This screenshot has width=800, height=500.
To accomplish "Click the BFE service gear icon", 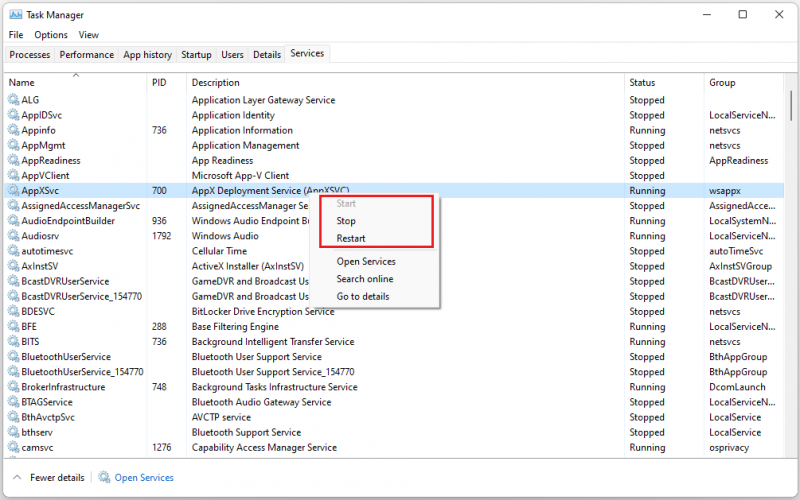I will 13,326.
